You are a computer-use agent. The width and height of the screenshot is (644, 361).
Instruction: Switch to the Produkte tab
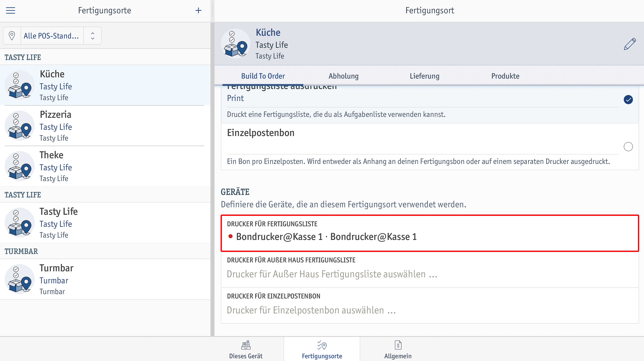coord(505,76)
